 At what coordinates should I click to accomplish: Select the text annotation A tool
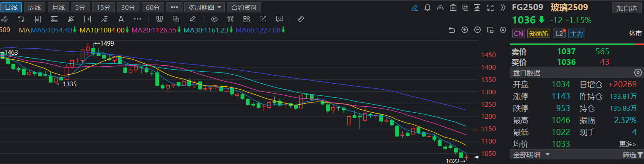pos(121,19)
